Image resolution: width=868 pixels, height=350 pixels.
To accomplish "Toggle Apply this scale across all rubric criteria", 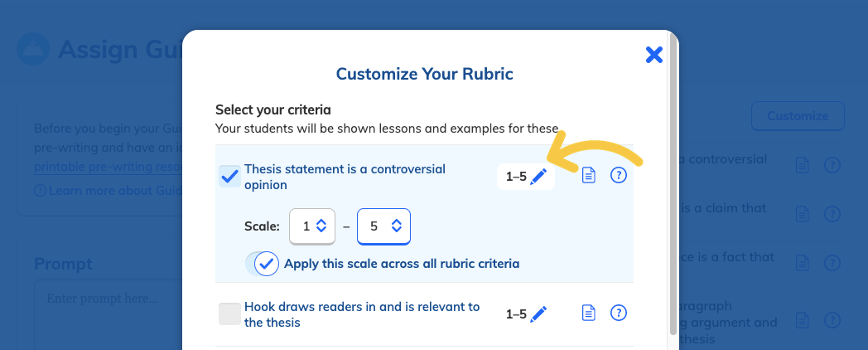I will (264, 264).
